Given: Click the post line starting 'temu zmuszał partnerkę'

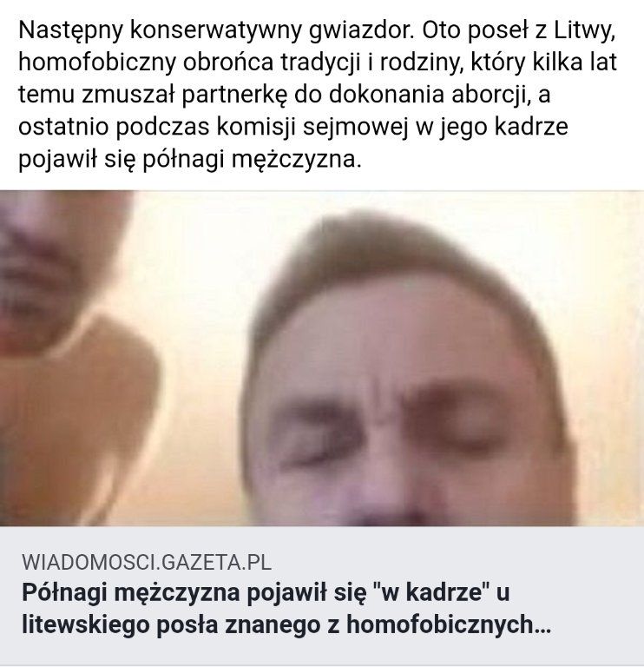Looking at the screenshot, I should 284,96.
